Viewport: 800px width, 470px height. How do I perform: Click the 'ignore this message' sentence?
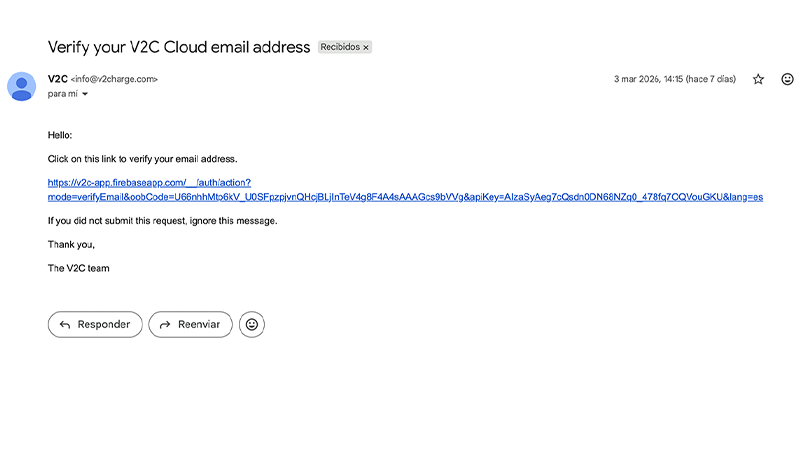[x=162, y=220]
